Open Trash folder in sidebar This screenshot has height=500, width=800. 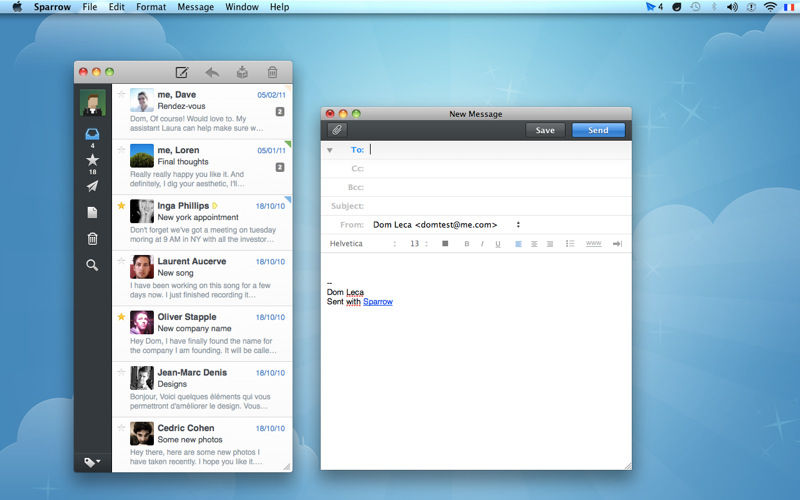92,239
